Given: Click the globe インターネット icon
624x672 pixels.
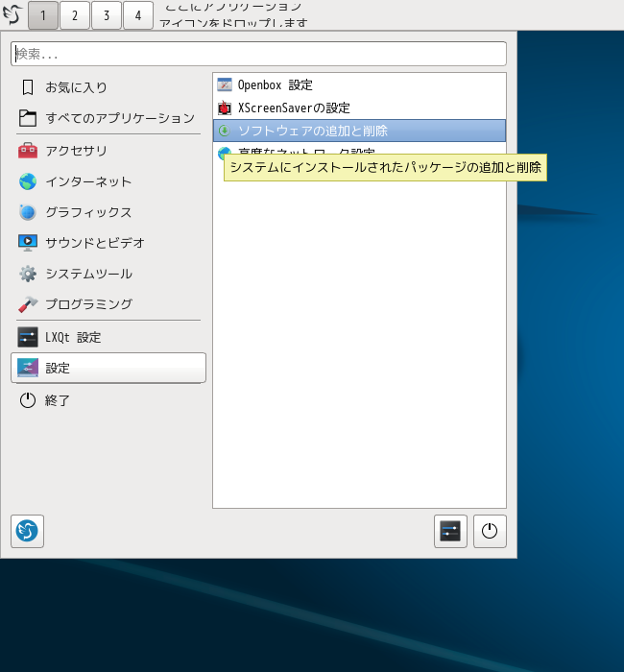Looking at the screenshot, I should (28, 181).
